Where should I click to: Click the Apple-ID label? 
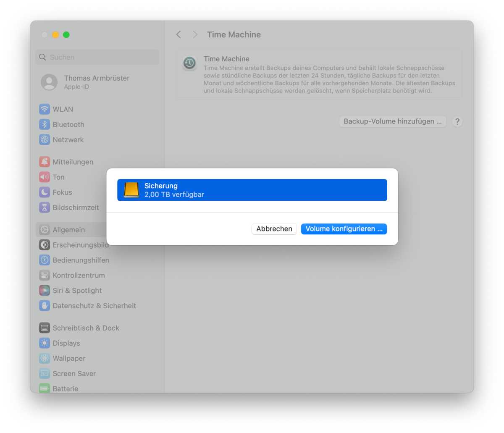click(x=76, y=87)
